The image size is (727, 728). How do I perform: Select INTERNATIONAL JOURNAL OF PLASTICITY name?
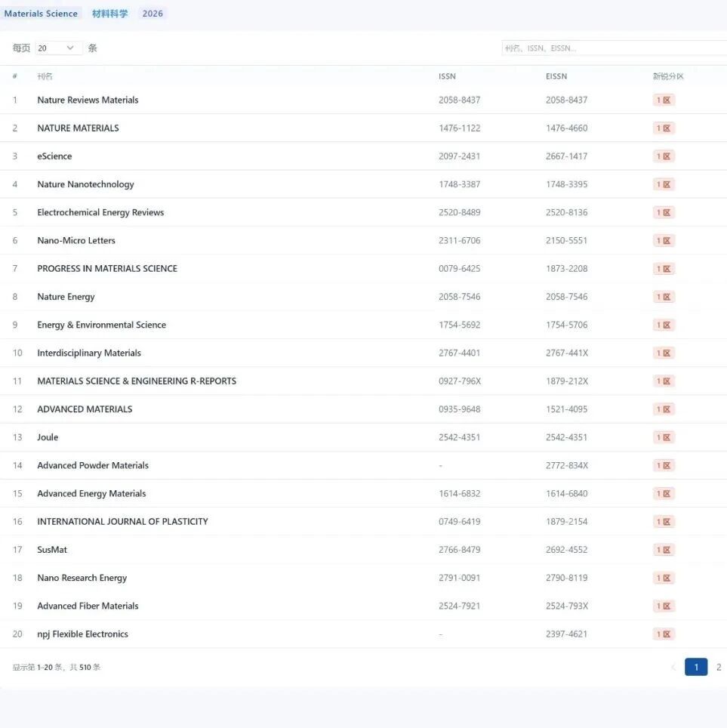pos(122,521)
